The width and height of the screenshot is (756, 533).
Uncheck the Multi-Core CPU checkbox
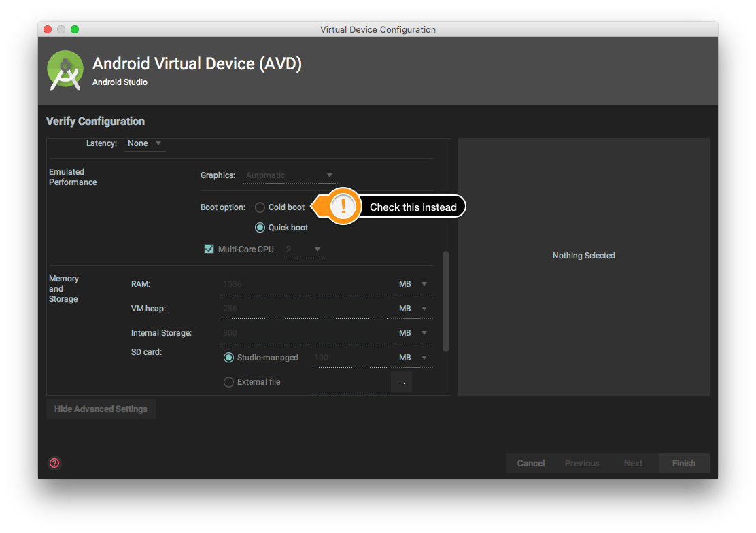(209, 249)
